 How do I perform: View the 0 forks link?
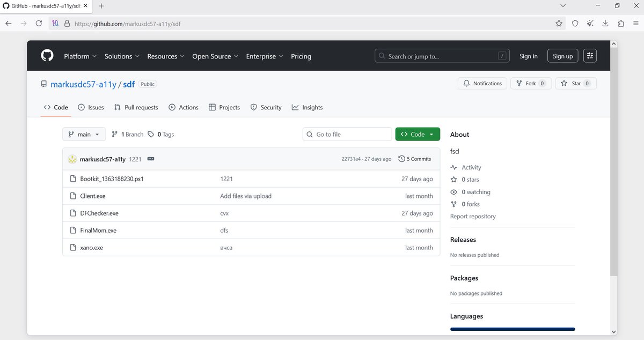coord(465,204)
